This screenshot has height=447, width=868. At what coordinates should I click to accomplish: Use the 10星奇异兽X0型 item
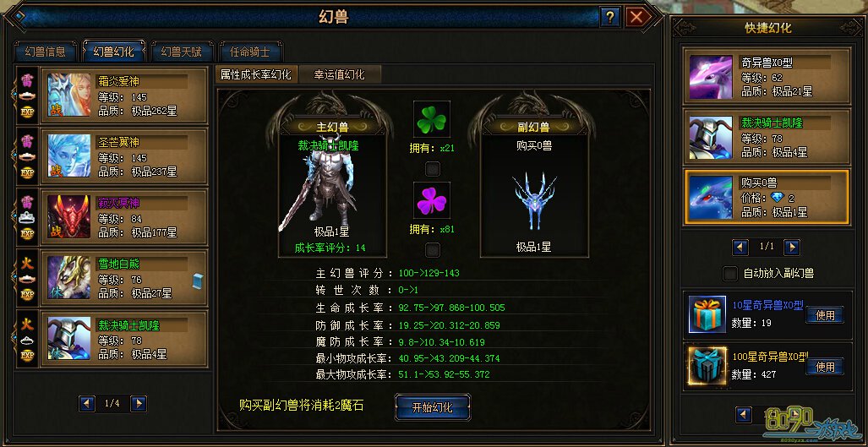825,315
